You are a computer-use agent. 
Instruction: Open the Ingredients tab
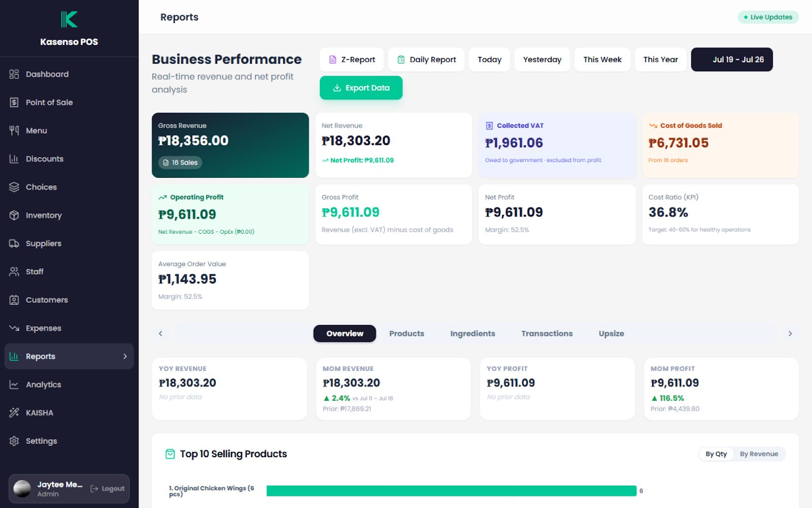click(x=472, y=334)
